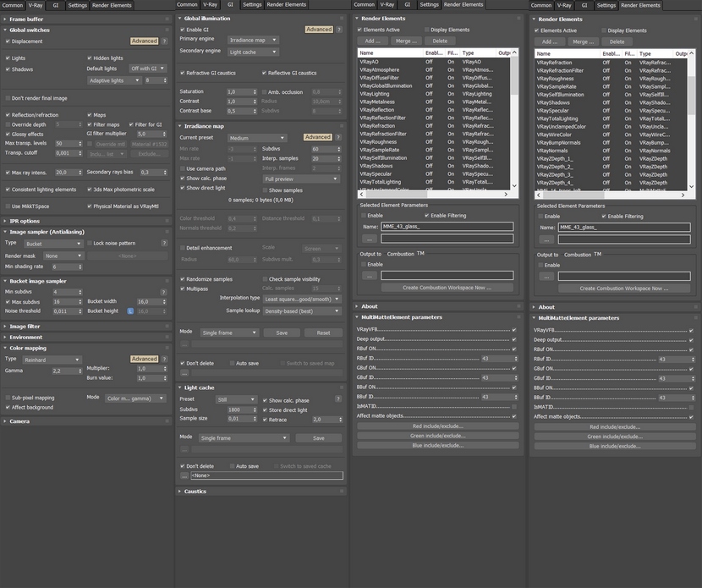Viewport: 702px width, 588px height.
Task: Click the Light cache Subdivs 1800 spinner
Action: 255,409
